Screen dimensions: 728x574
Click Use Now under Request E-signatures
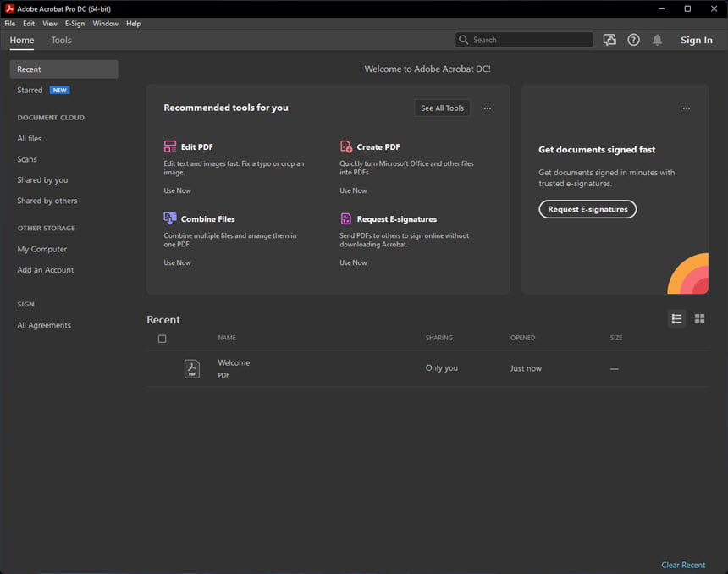[x=353, y=262]
